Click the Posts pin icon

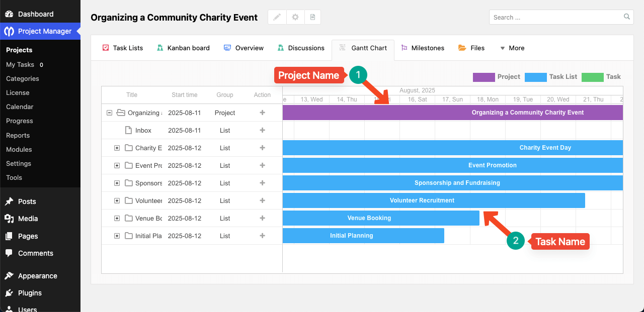click(9, 201)
